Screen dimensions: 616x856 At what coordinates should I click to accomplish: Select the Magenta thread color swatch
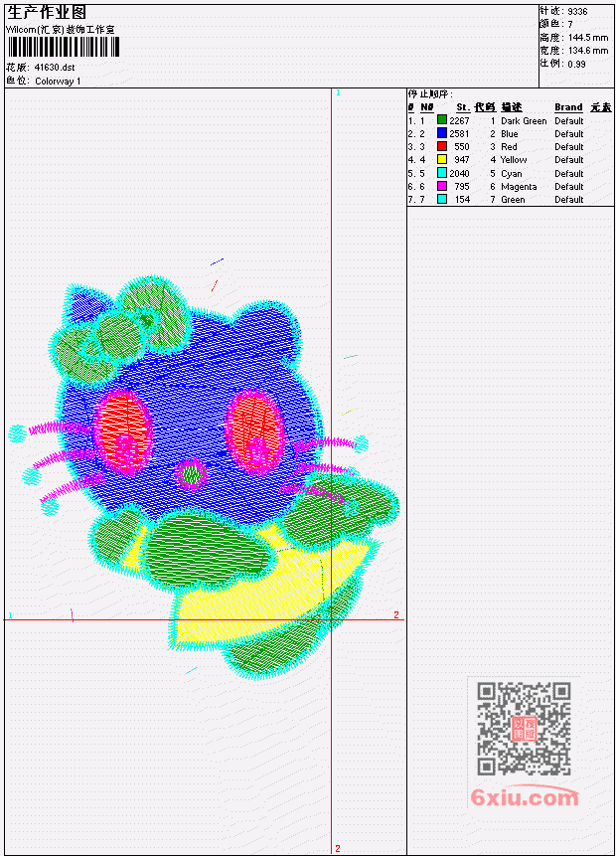point(442,186)
